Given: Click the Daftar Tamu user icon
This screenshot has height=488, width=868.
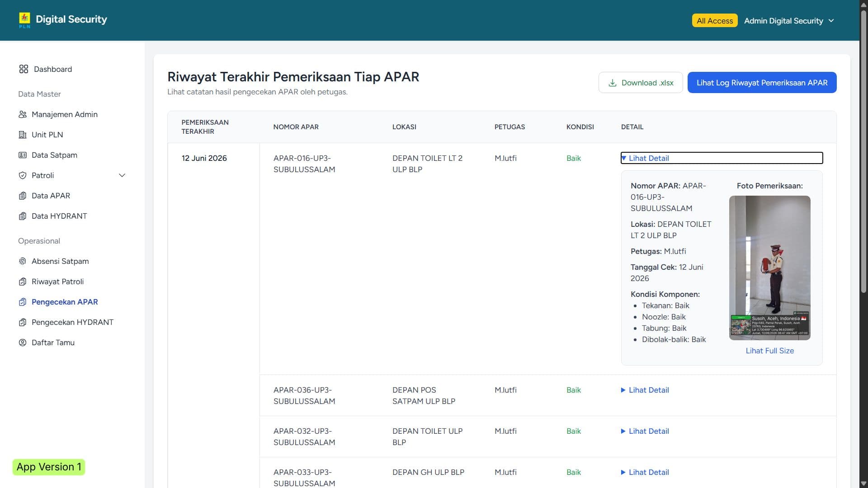Looking at the screenshot, I should tap(23, 343).
